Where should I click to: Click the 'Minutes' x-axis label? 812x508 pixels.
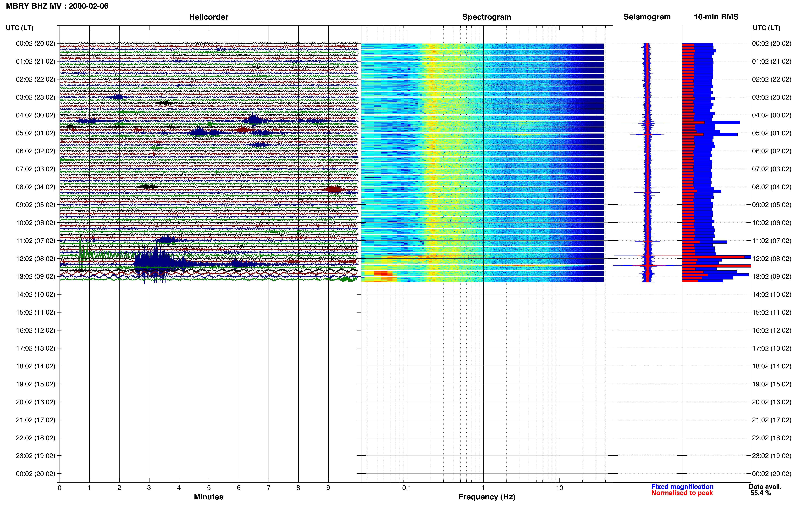point(209,497)
